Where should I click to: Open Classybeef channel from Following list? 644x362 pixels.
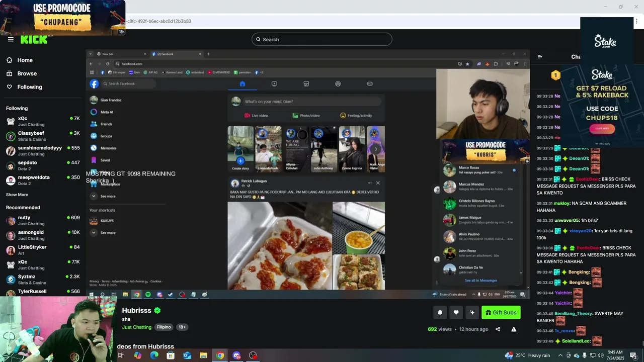tap(42, 136)
